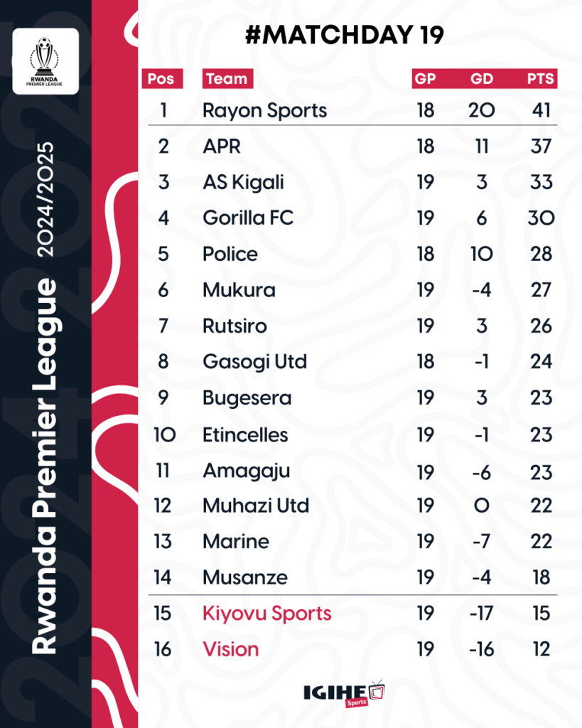Image resolution: width=582 pixels, height=728 pixels.
Task: Click the #MATCHDAY 19 heading
Action: click(x=345, y=35)
